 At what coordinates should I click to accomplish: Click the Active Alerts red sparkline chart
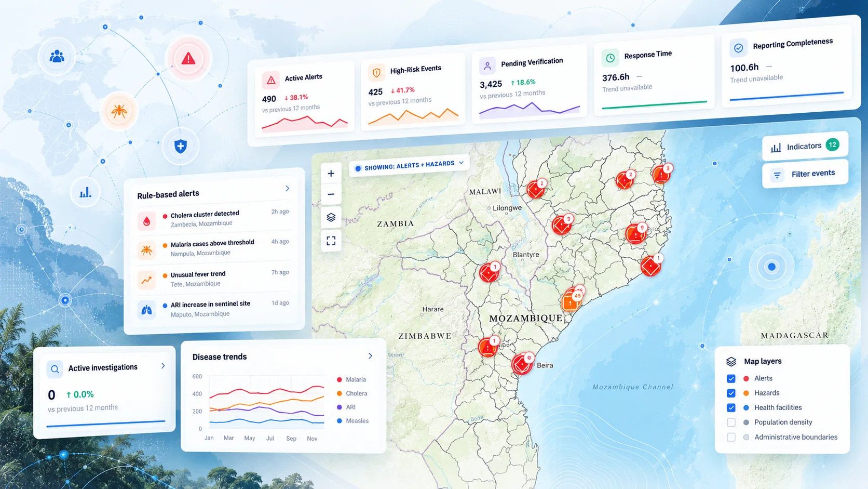point(305,123)
